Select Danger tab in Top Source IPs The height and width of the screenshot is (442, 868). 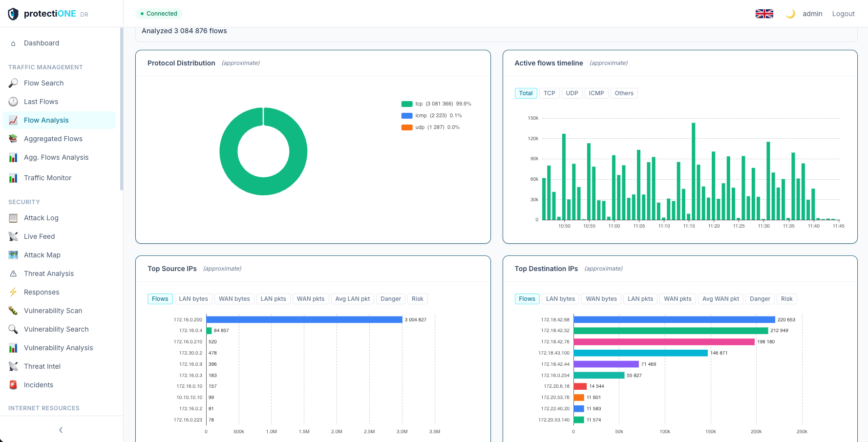[x=391, y=299]
